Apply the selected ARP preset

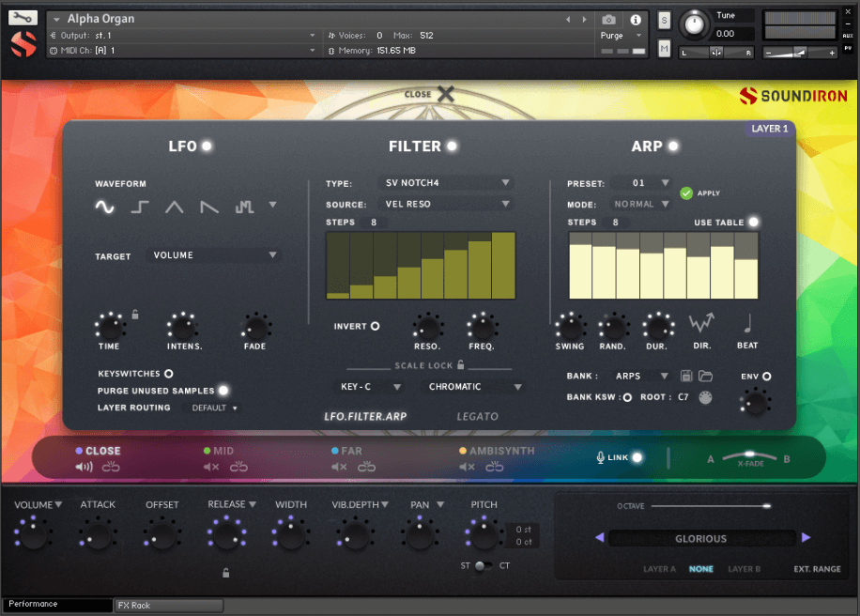click(x=686, y=193)
